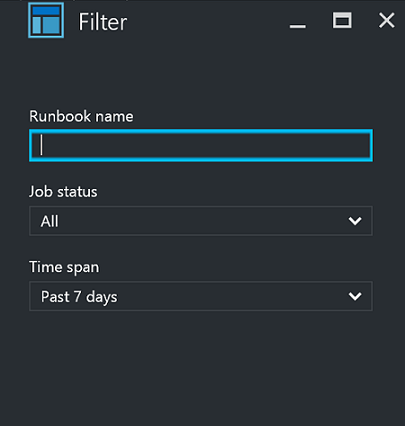This screenshot has width=405, height=426.
Task: Open the Time span dropdown showing Past 7 days
Action: click(x=201, y=296)
